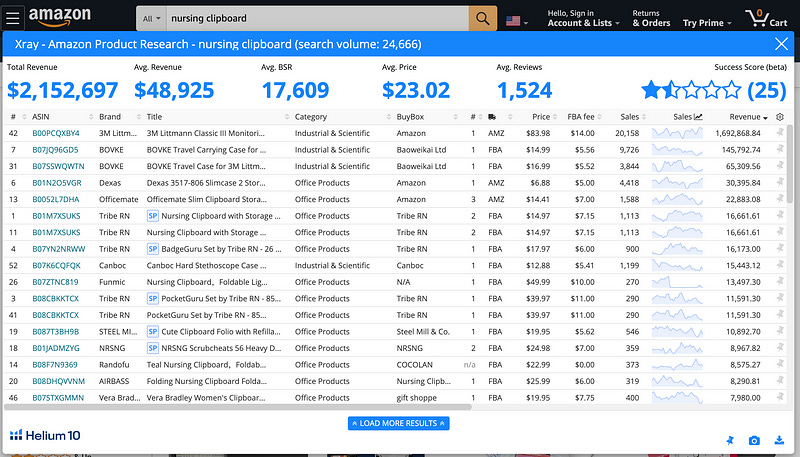800x457 pixels.
Task: Sort table by Revenue column
Action: pos(748,117)
